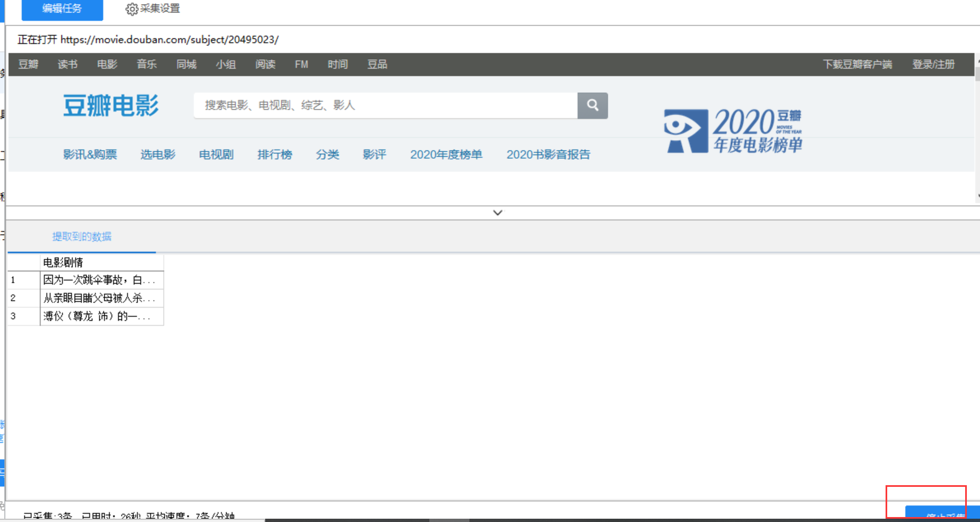Open the 读书 top navigation link
The width and height of the screenshot is (980, 522).
tap(68, 64)
